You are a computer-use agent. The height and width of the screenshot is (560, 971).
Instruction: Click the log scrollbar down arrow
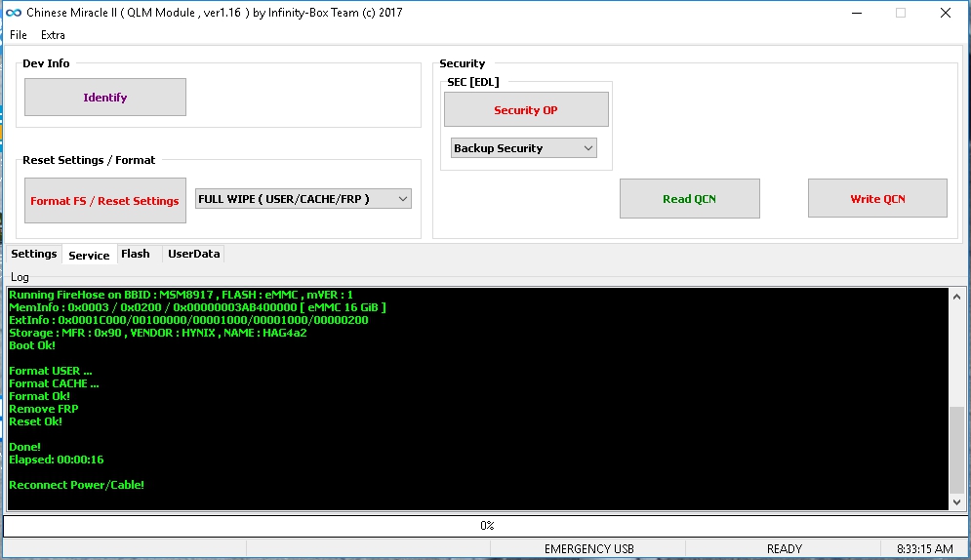[x=956, y=502]
